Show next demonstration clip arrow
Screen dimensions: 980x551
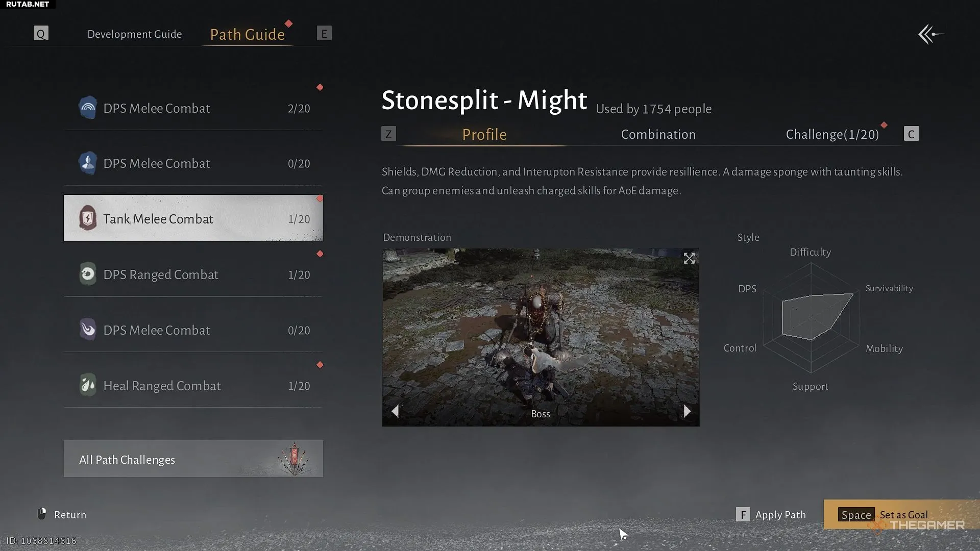pos(687,411)
